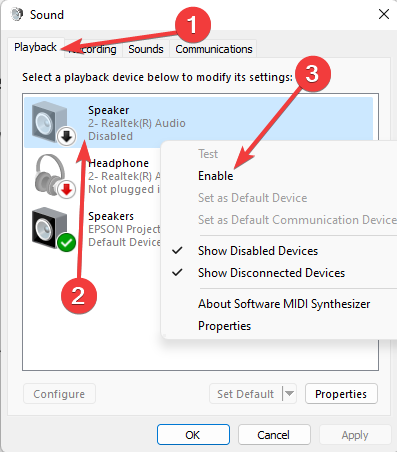Toggle Show Disconnected Devices option
Viewport: 397px width, 452px height.
point(271,273)
